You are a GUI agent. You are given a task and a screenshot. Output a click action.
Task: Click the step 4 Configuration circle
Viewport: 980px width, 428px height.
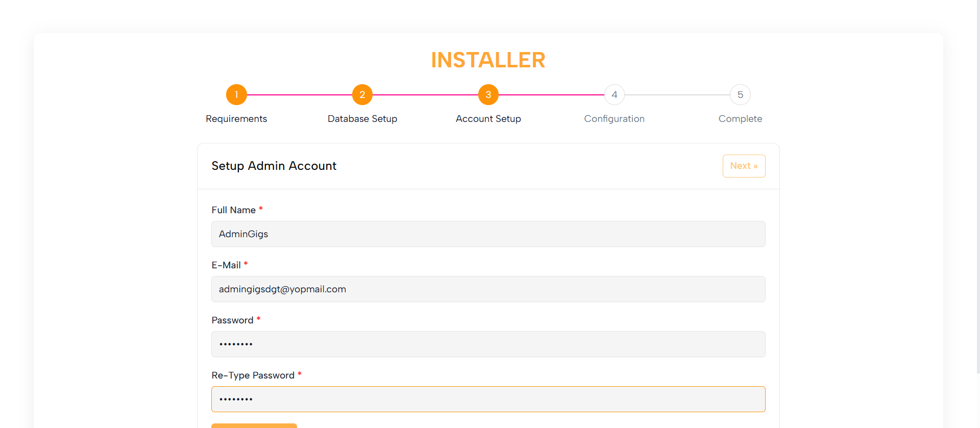tap(615, 95)
